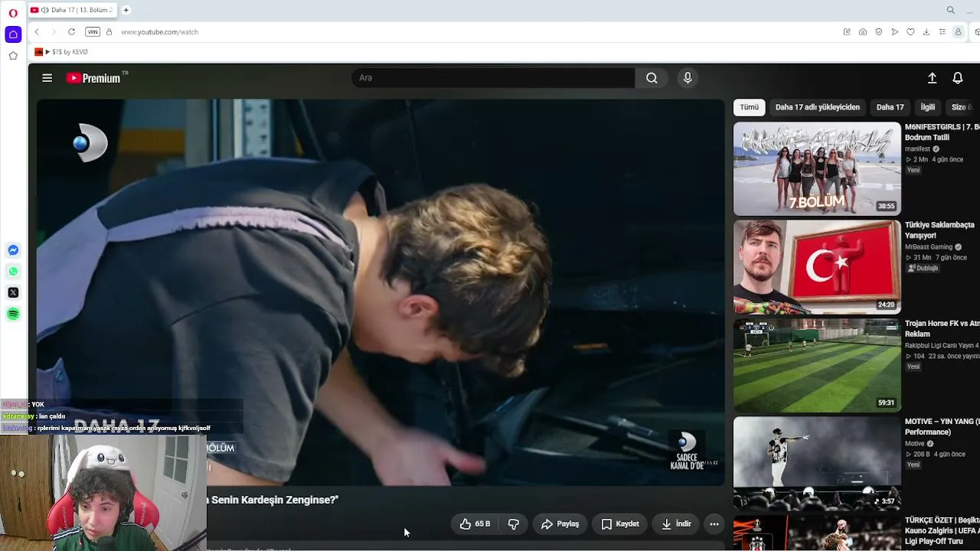Reload the YouTube page
Viewport: 980px width, 551px height.
coord(71,32)
